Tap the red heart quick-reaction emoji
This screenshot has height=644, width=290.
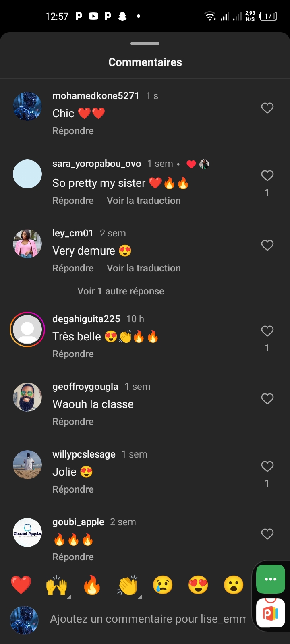pyautogui.click(x=21, y=585)
